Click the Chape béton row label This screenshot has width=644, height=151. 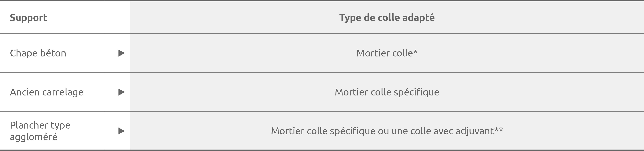pos(38,53)
